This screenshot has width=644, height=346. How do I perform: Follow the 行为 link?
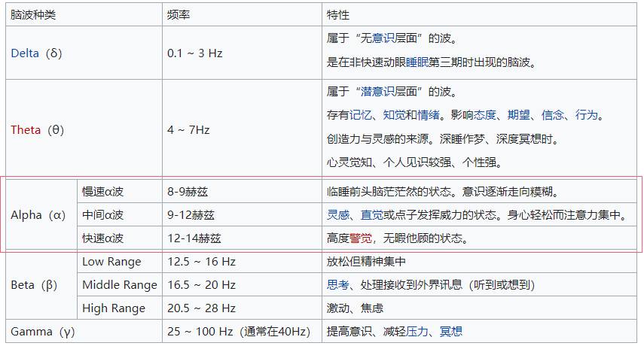(x=586, y=115)
